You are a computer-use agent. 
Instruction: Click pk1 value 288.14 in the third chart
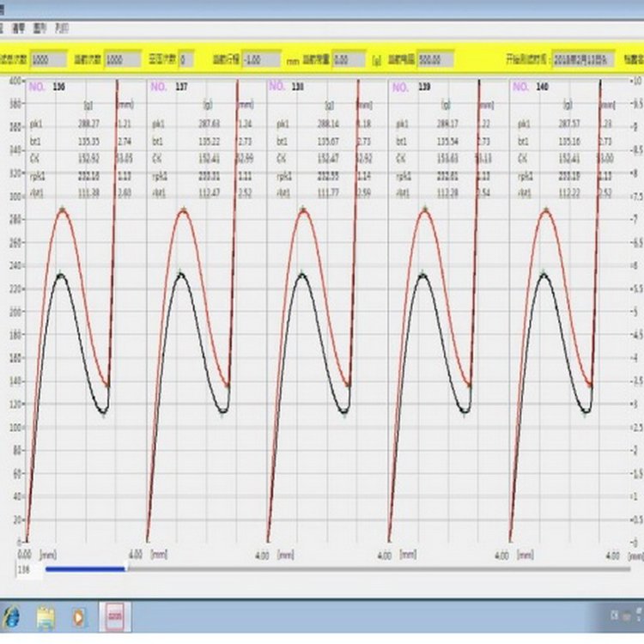point(329,124)
